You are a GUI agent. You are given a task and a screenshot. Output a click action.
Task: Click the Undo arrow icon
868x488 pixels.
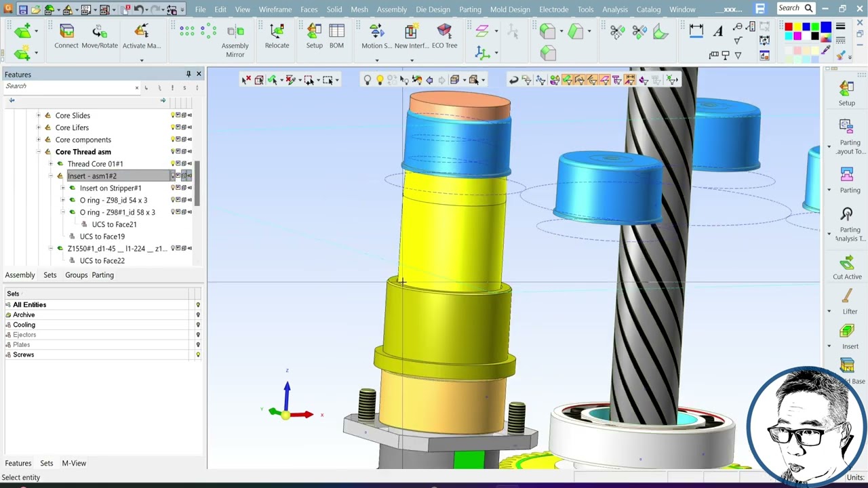pos(138,9)
